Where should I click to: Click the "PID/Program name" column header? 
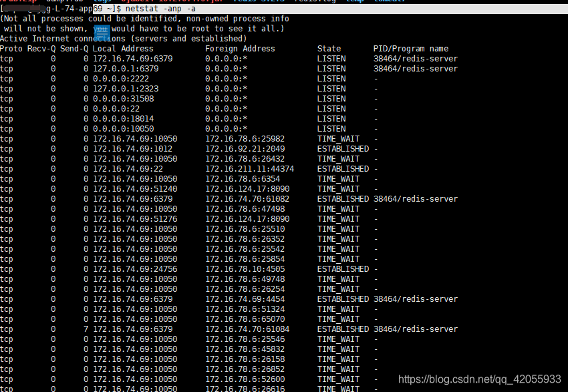tap(411, 49)
